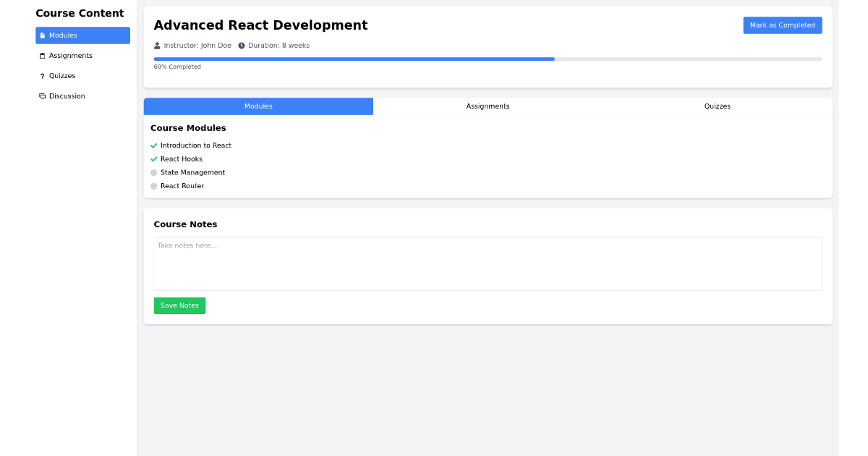Click inside the notes text area
The height and width of the screenshot is (456, 868).
click(x=488, y=263)
